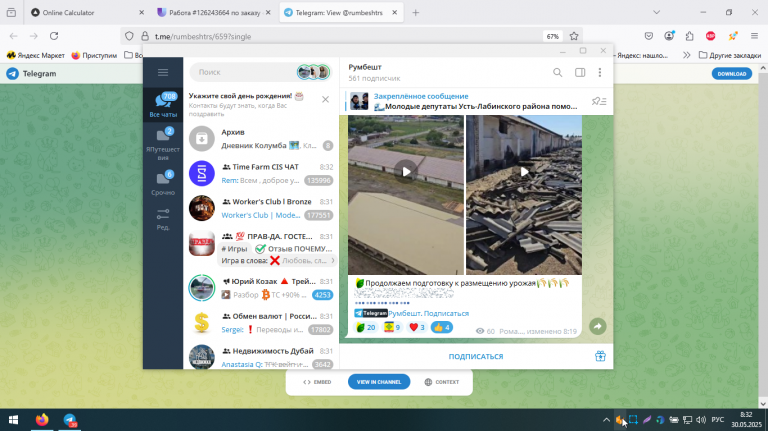Click the gift icon next to Подписаться
Image resolution: width=768 pixels, height=431 pixels.
[600, 356]
